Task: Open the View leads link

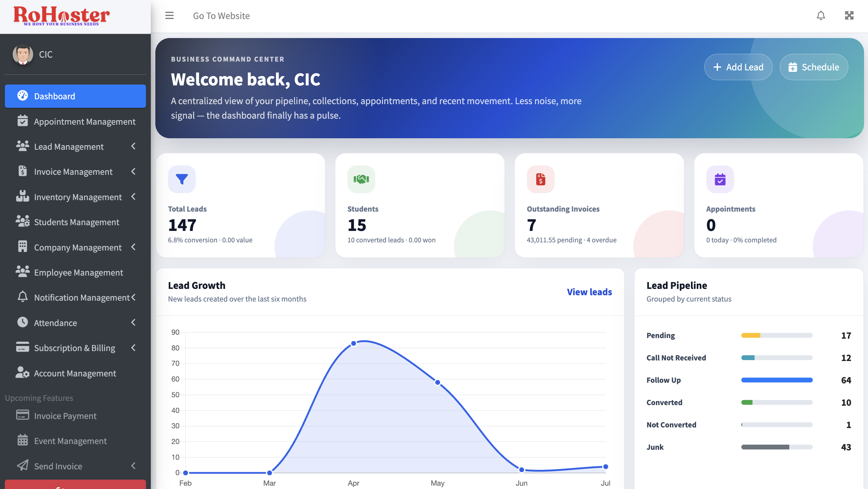Action: (589, 292)
